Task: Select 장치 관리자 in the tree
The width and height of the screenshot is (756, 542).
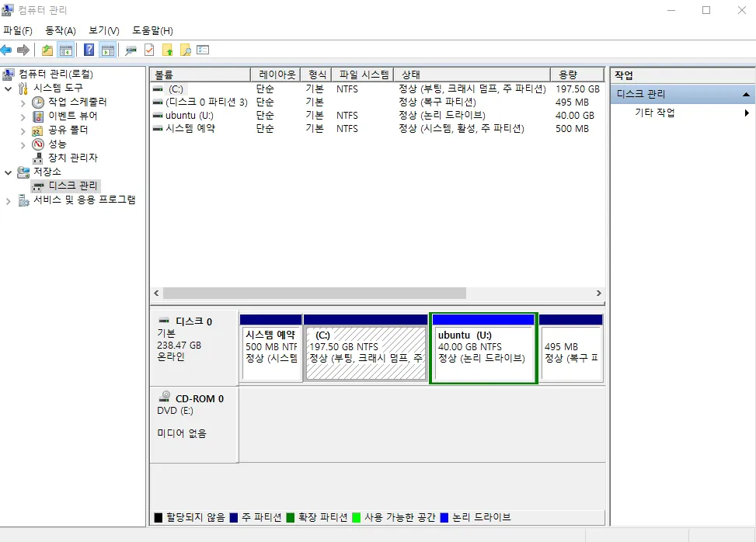Action: tap(73, 158)
